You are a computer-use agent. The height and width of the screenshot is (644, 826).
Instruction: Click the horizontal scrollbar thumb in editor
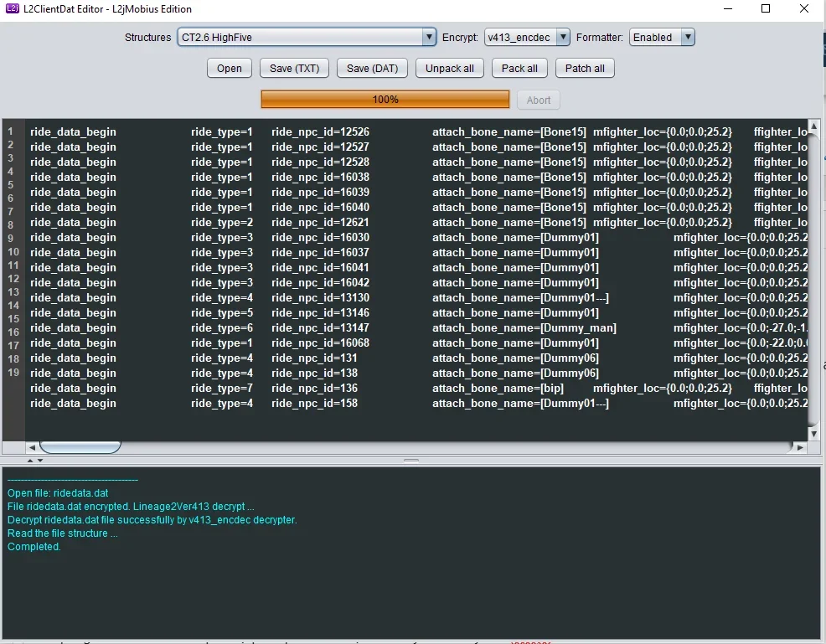80,447
